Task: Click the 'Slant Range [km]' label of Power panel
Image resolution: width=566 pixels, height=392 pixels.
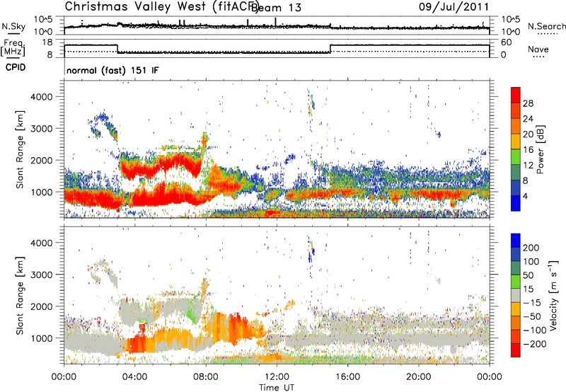Action: tap(20, 149)
